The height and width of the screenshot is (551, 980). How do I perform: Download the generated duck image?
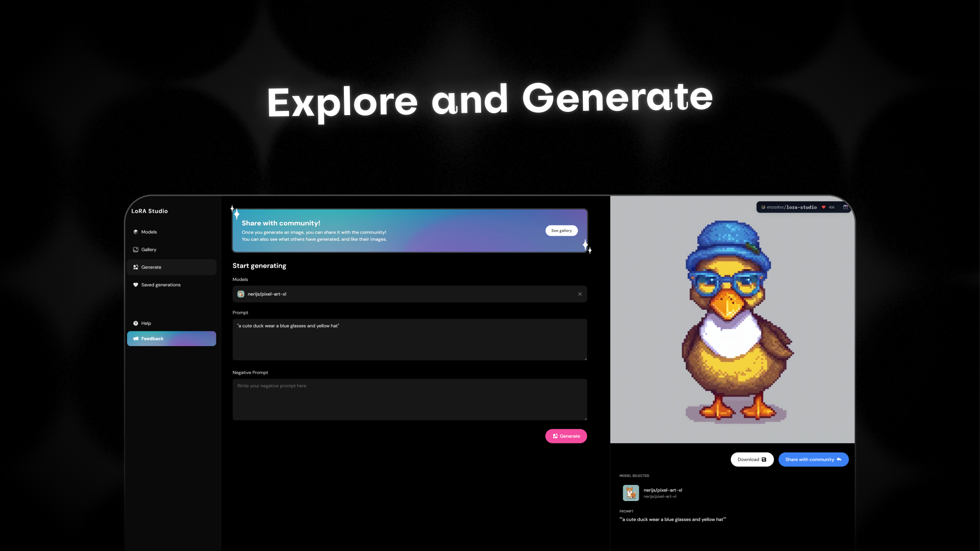(x=752, y=459)
